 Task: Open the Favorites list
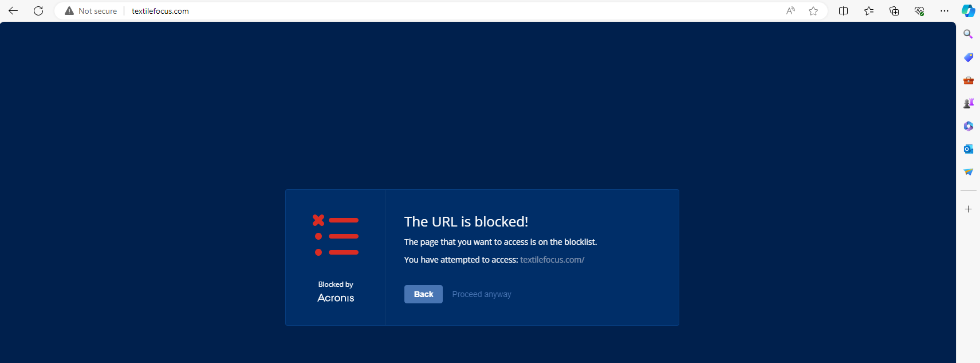pyautogui.click(x=869, y=11)
